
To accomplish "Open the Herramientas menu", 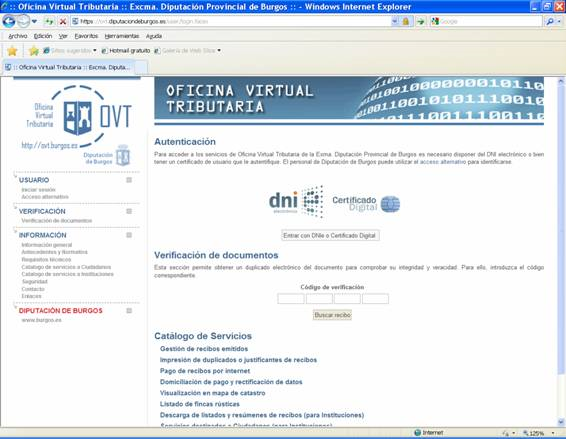I will point(122,36).
